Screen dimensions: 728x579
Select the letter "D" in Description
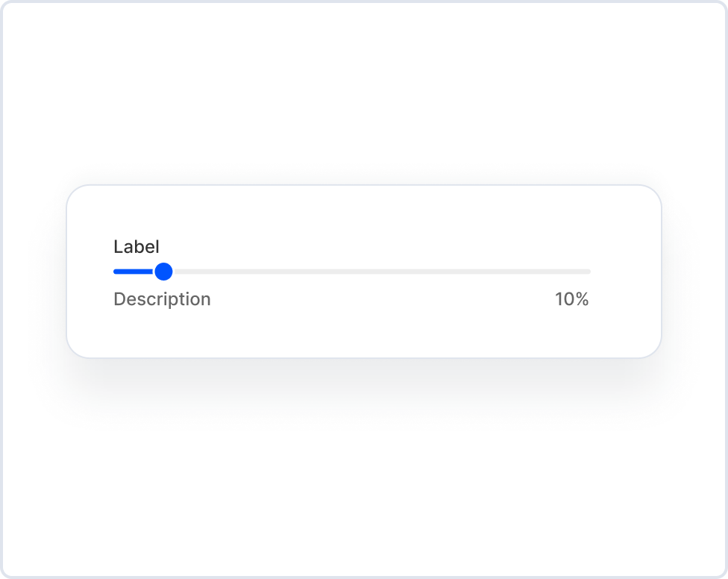click(x=119, y=299)
